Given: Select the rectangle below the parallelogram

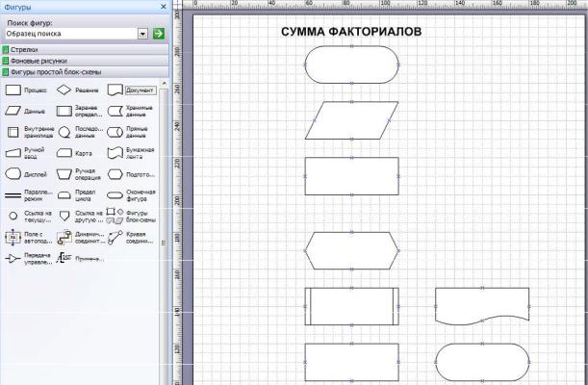Looking at the screenshot, I should [352, 176].
